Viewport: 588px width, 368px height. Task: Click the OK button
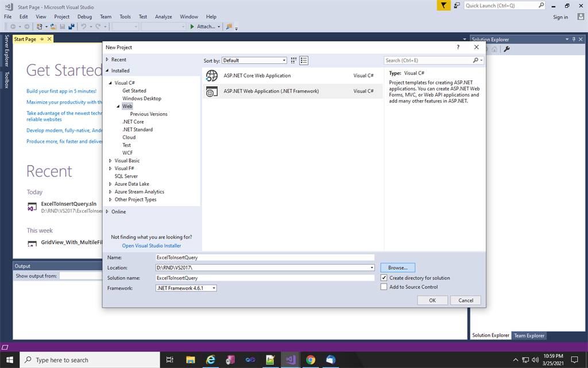click(x=432, y=300)
